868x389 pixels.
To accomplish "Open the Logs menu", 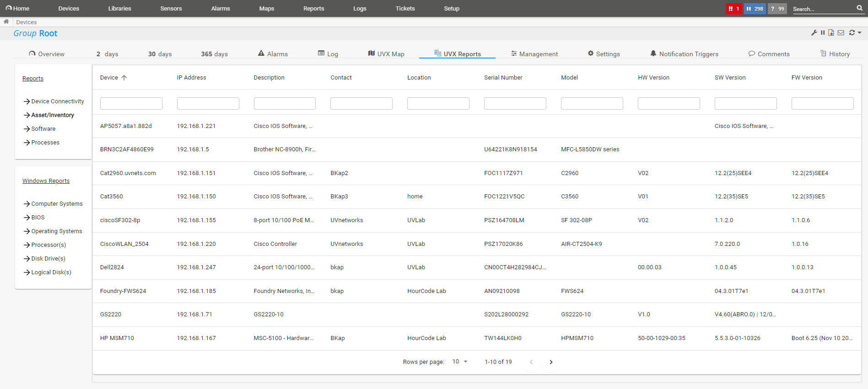I will 360,8.
